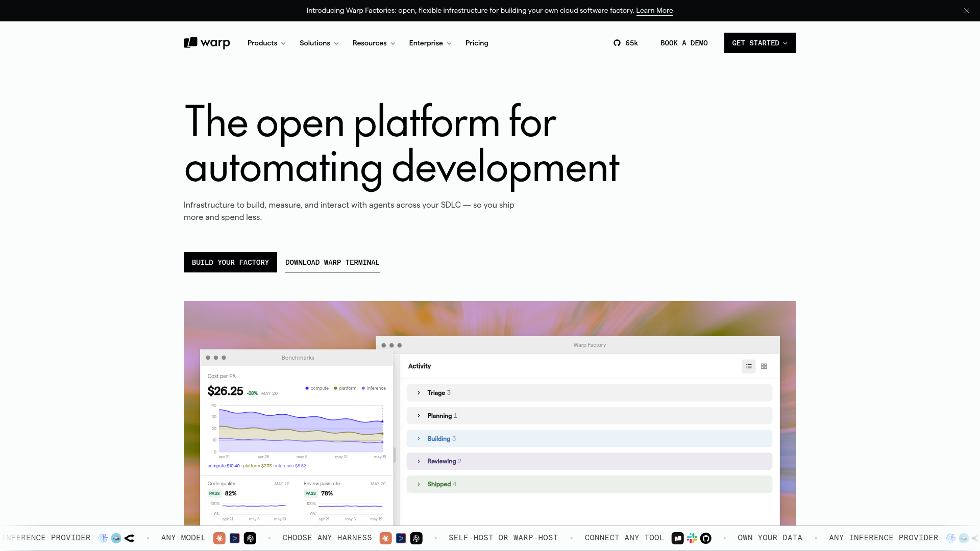Switch Activity panel to list view

tap(749, 366)
